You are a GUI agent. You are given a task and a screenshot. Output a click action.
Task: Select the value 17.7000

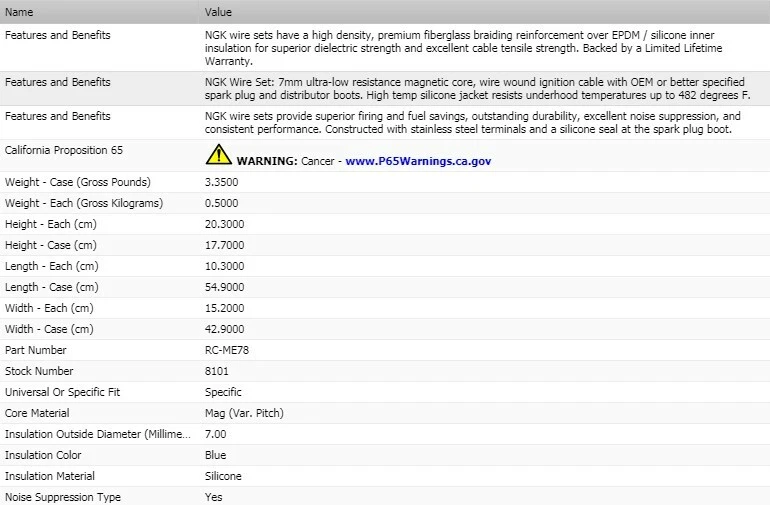point(224,245)
